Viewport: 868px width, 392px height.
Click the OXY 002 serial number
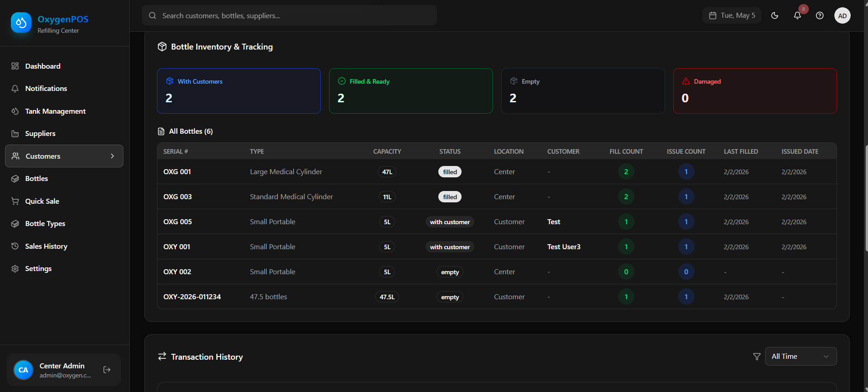point(177,271)
